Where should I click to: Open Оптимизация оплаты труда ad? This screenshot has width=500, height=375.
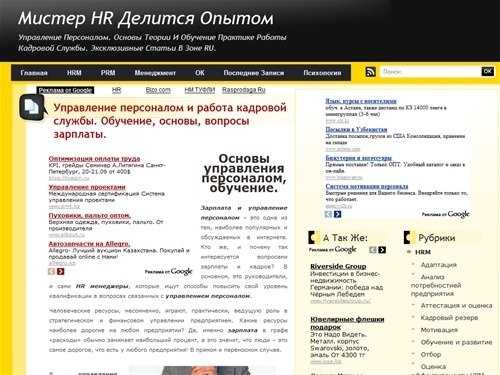pos(94,159)
